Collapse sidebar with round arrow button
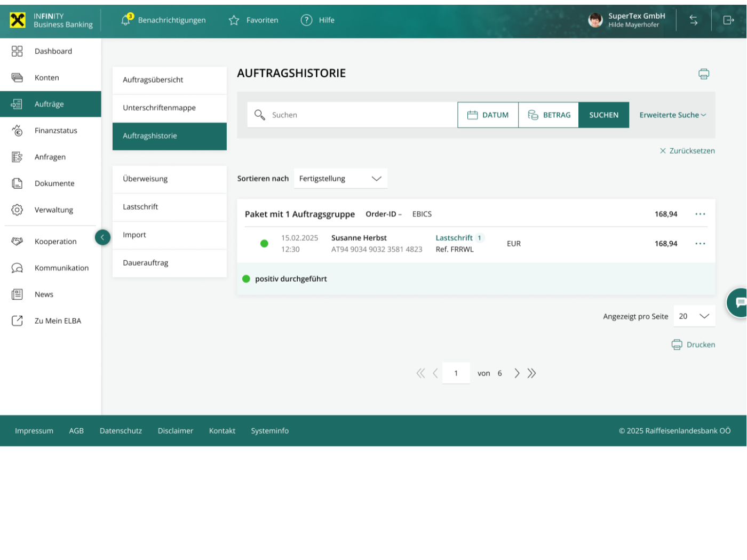747x560 pixels. [102, 237]
